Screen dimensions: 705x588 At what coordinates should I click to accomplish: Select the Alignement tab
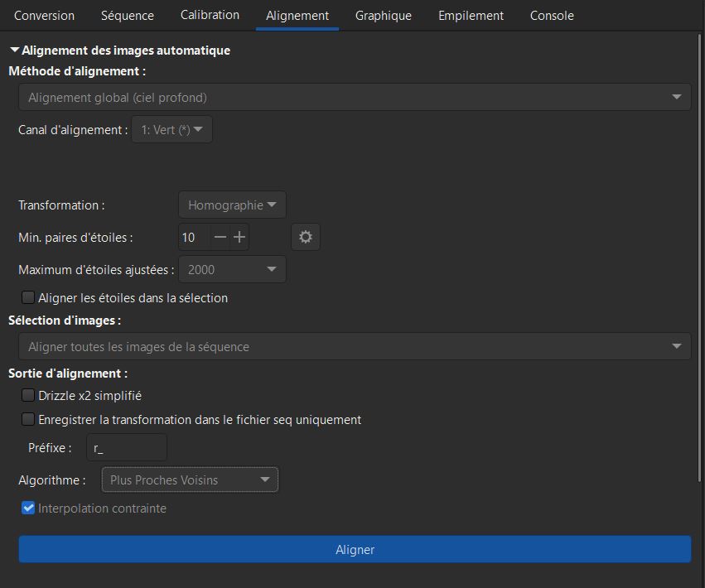[297, 15]
